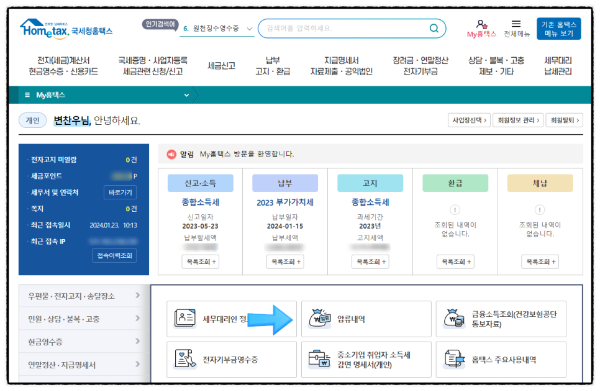This screenshot has height=391, width=600.
Task: Open 중소기업 취업자 소득세 감면 icon
Action: pos(320,359)
